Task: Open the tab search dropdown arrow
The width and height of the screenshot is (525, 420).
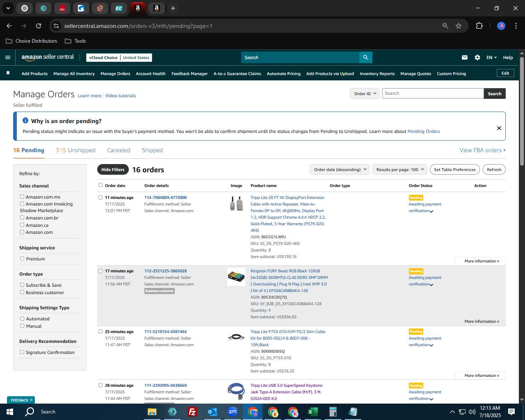Action: [8, 8]
